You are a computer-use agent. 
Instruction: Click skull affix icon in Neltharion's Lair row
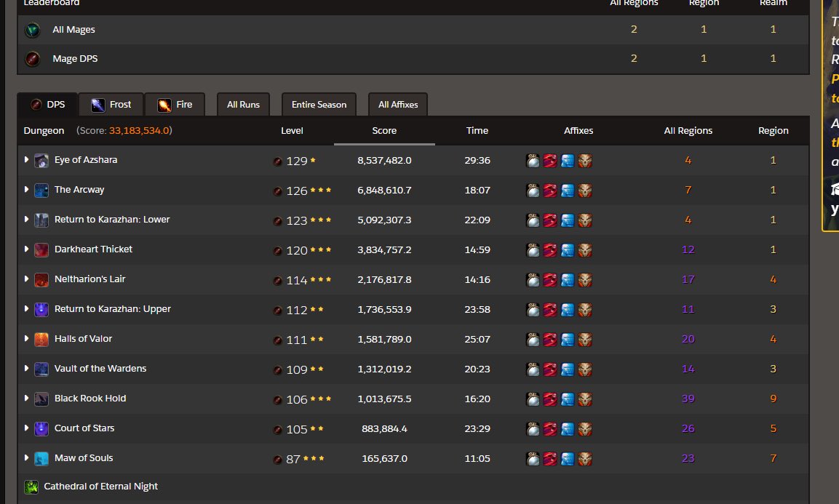(585, 280)
